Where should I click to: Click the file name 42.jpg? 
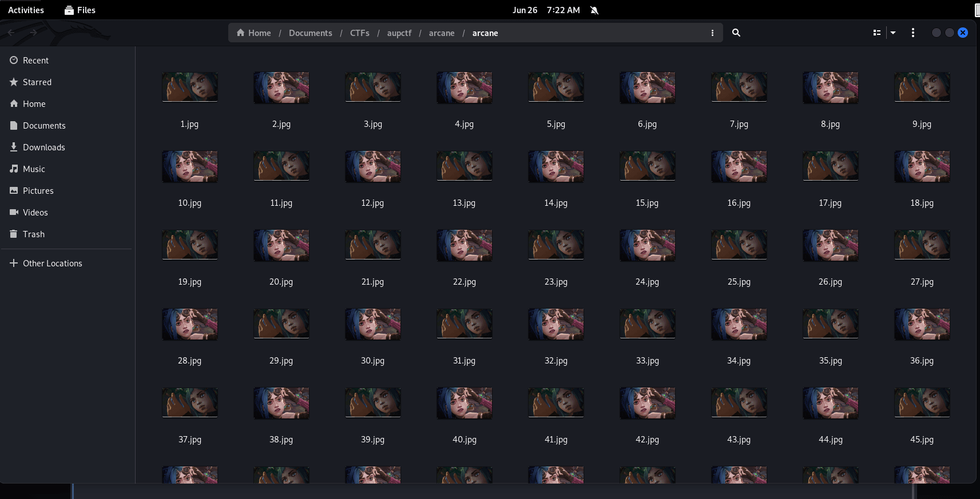(x=648, y=440)
